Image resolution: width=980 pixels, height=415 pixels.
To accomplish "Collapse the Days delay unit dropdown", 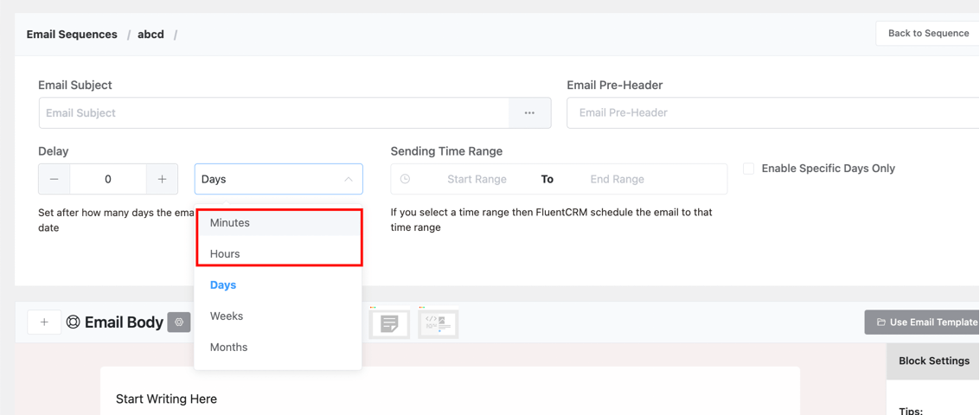I will (x=279, y=179).
